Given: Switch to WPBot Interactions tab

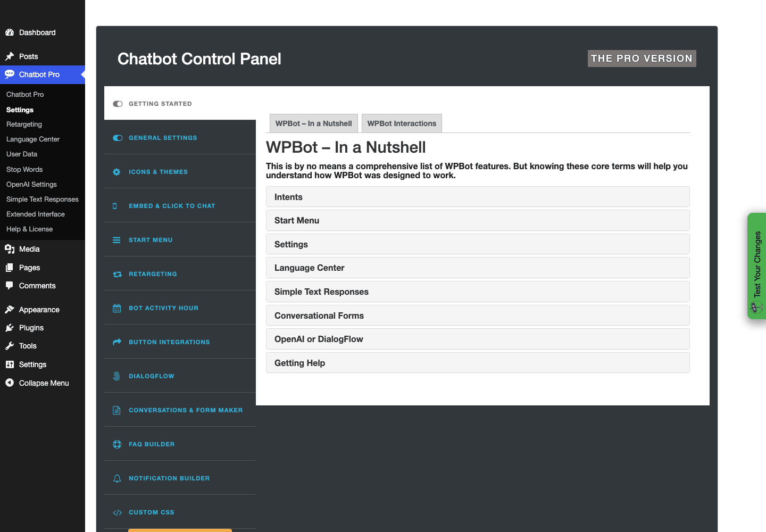Looking at the screenshot, I should [x=402, y=123].
